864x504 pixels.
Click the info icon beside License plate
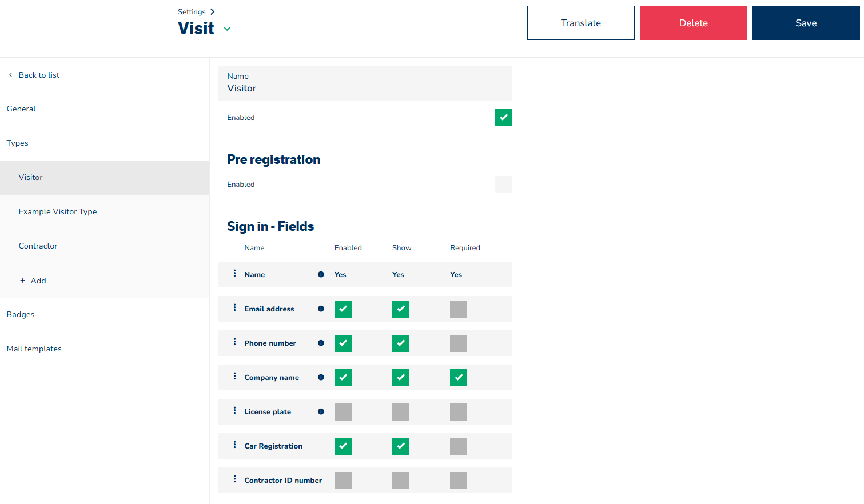tap(321, 412)
